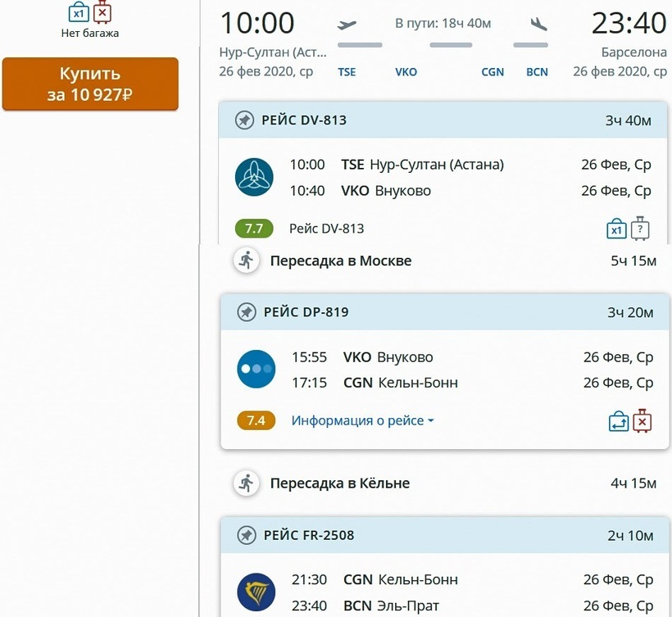
Task: Click the hand luggage exchange icon for DP-819
Action: pos(618,421)
